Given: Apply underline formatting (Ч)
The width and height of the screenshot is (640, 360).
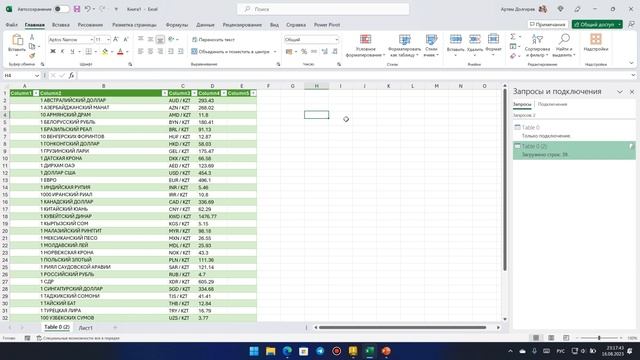Looking at the screenshot, I should (72, 52).
